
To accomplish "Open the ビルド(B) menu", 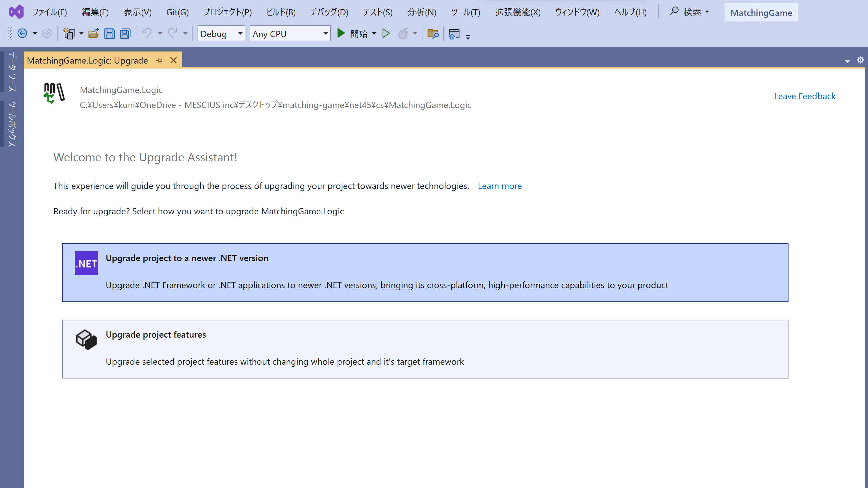I will pos(281,12).
